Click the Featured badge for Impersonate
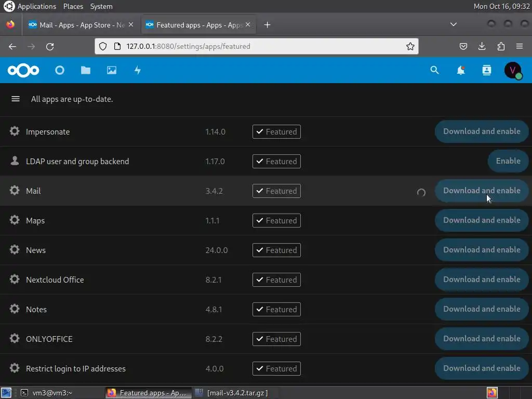 (x=276, y=131)
